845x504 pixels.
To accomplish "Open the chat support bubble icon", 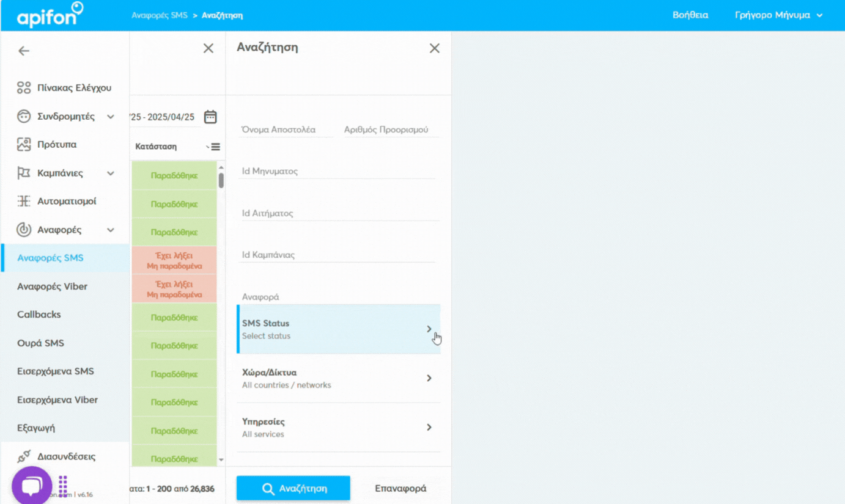I will coord(31,484).
